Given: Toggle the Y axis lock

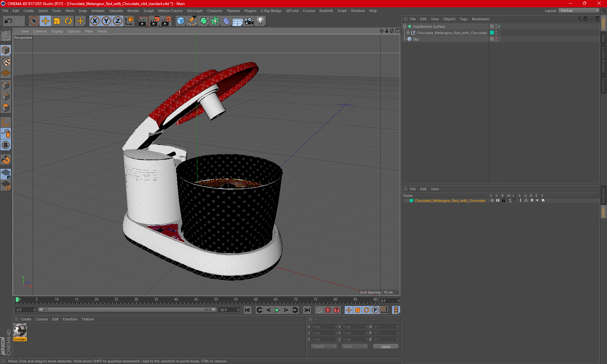Looking at the screenshot, I should pos(106,21).
